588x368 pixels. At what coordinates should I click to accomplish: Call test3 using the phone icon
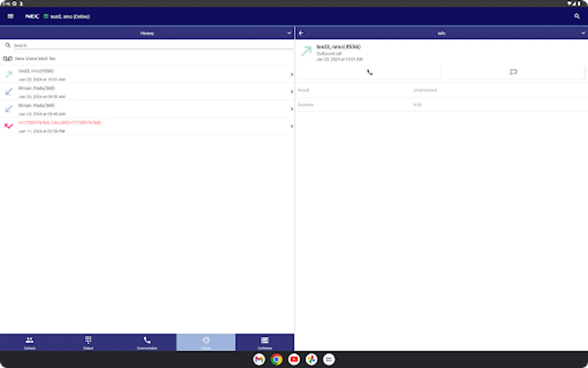369,72
